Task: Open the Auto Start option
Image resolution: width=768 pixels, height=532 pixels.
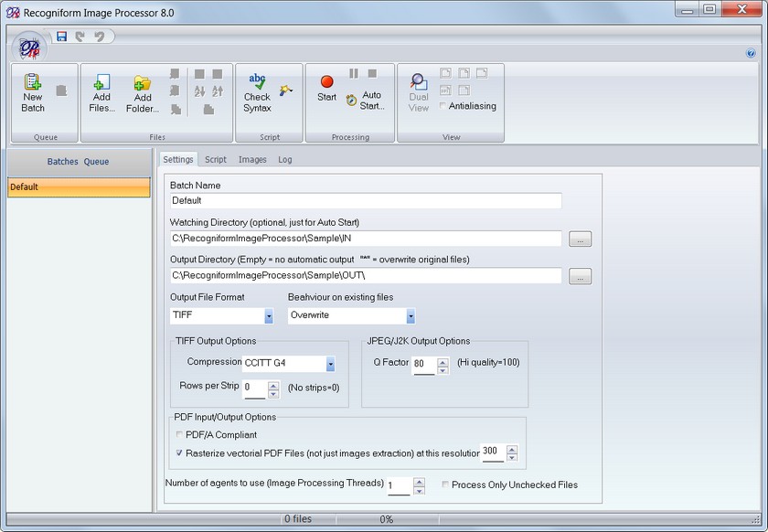Action: (366, 101)
